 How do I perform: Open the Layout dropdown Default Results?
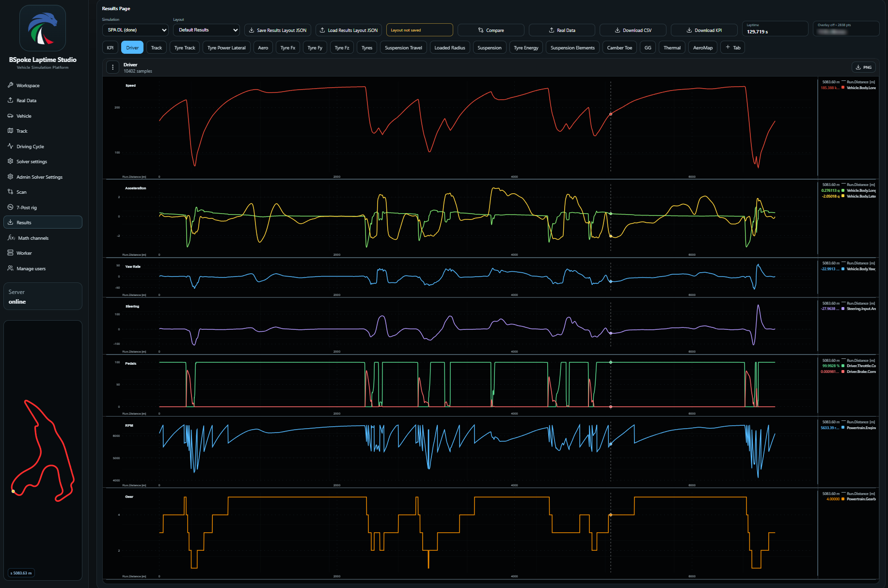pyautogui.click(x=206, y=30)
